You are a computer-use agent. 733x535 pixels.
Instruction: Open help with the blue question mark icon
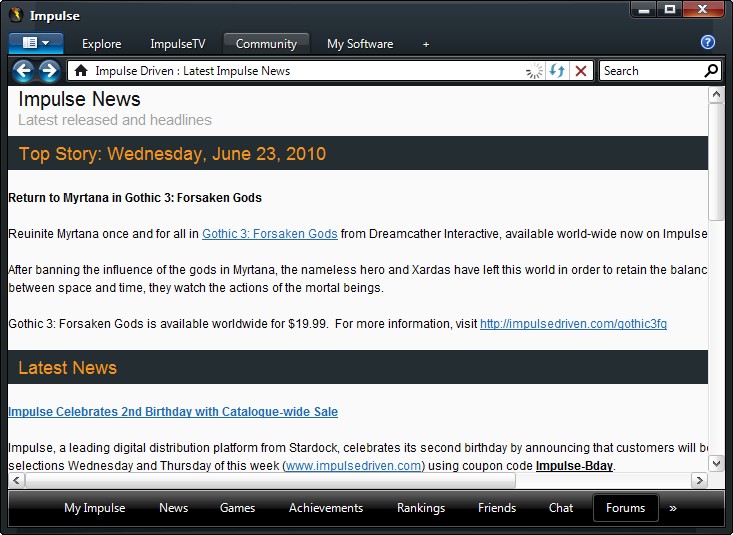point(708,42)
